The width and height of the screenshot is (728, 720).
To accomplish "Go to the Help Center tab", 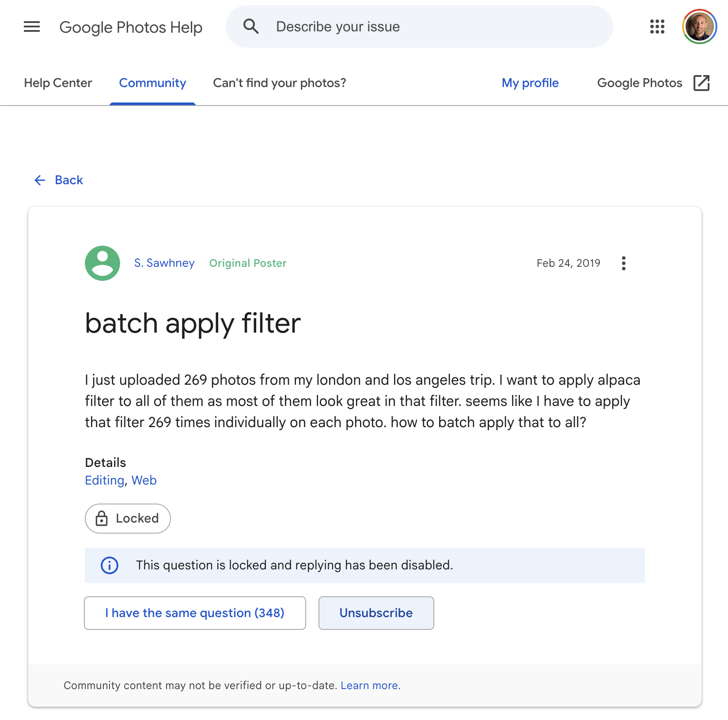I will tap(58, 83).
